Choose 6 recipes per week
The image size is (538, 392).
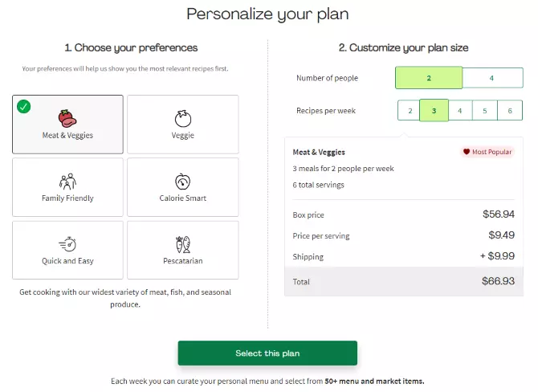[510, 111]
